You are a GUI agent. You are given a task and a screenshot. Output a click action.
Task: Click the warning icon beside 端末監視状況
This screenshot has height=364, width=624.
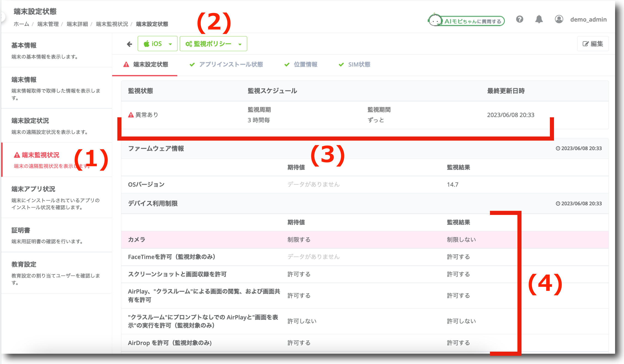pos(17,155)
